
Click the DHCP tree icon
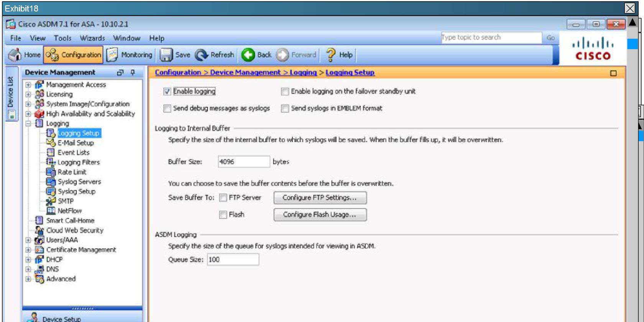tap(39, 259)
